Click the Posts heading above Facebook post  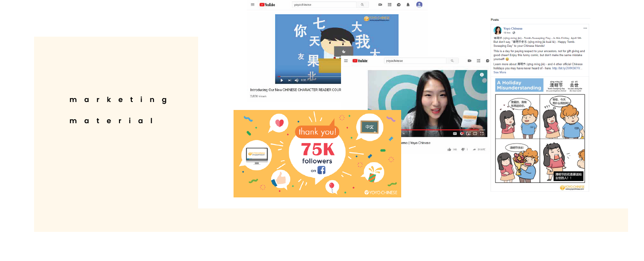click(494, 20)
